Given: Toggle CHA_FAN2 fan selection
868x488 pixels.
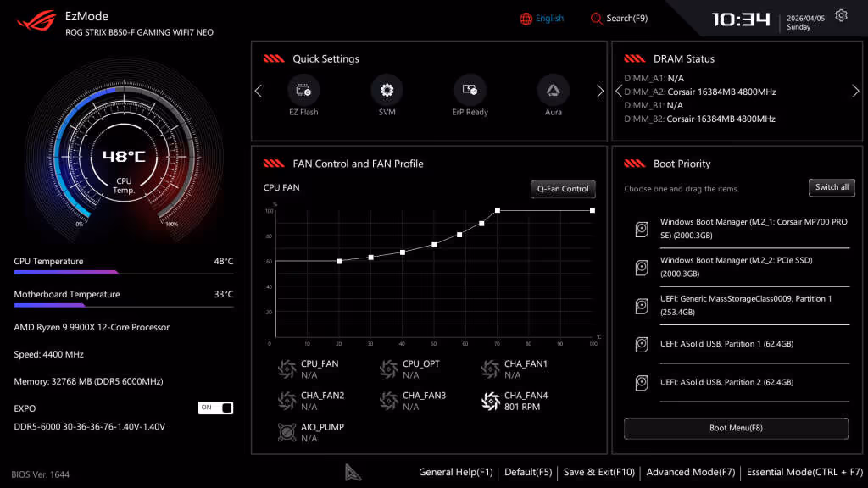Looking at the screenshot, I should pos(288,400).
